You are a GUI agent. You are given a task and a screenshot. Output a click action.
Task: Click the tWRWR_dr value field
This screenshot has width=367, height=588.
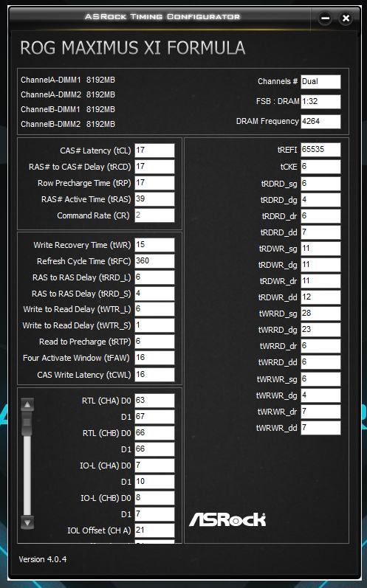click(320, 412)
